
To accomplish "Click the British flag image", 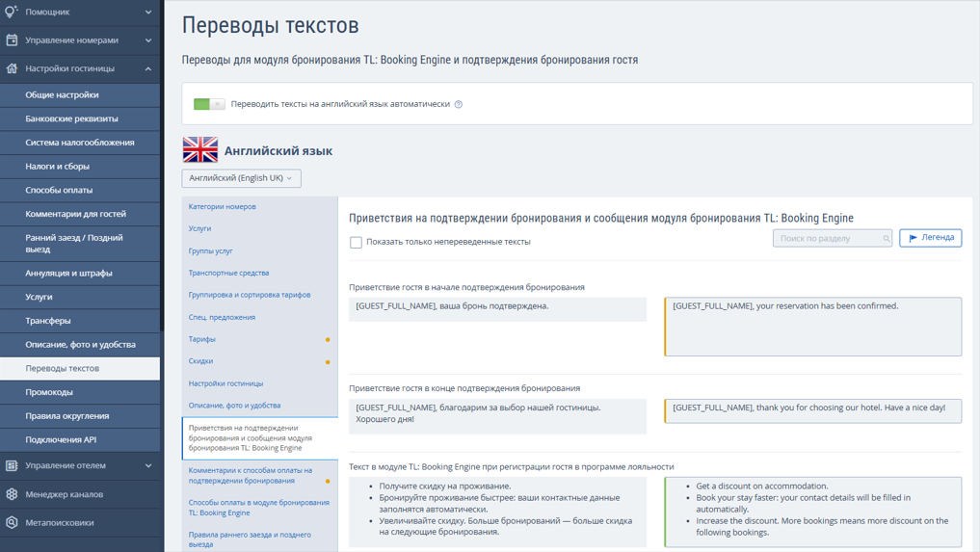I will pos(200,150).
